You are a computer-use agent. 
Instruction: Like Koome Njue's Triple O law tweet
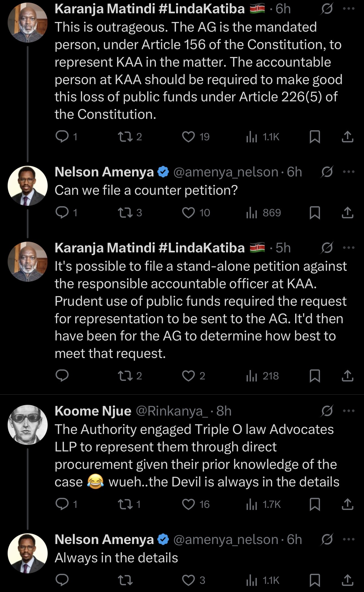(x=188, y=504)
